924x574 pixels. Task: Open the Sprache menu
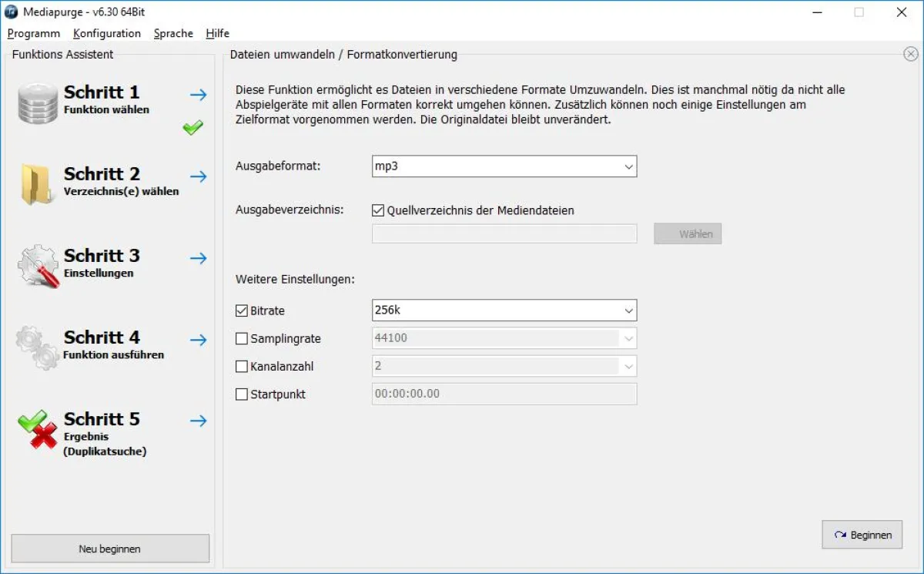pos(173,33)
